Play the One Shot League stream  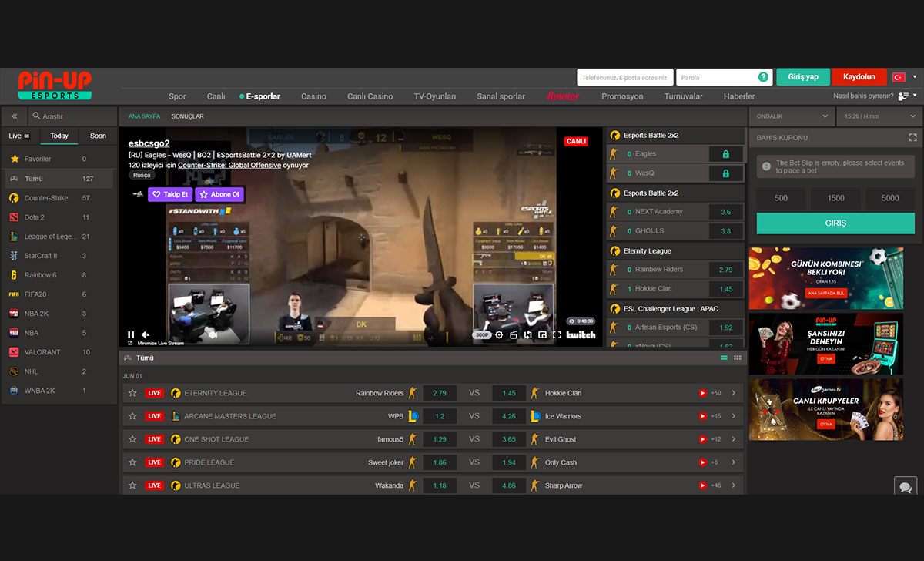[702, 439]
